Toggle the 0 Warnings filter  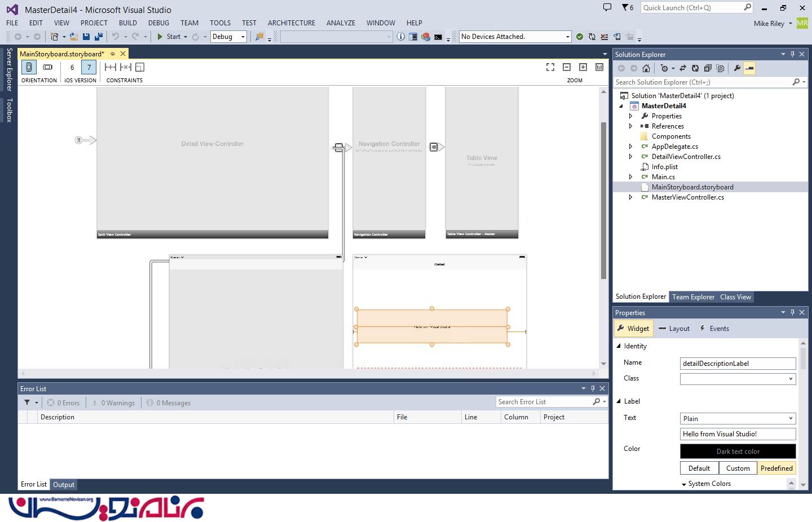pos(113,402)
